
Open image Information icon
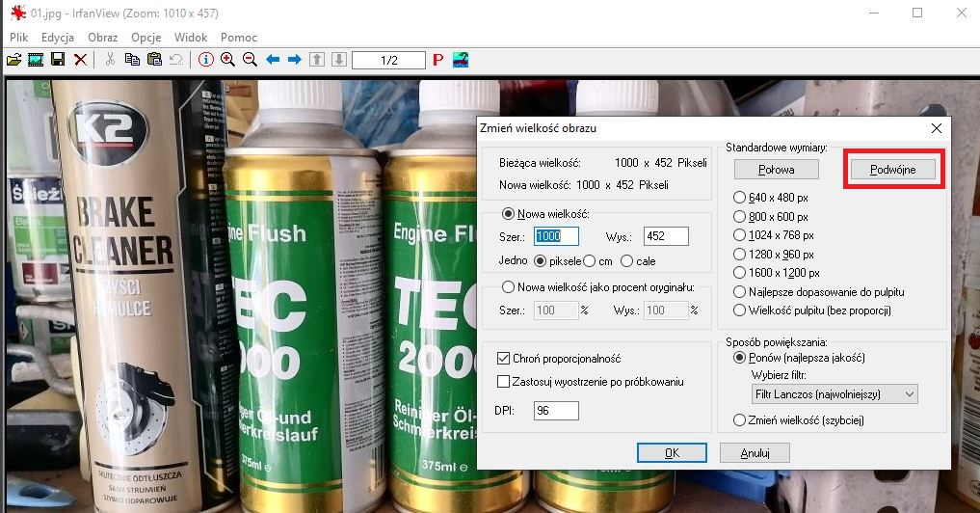point(205,60)
